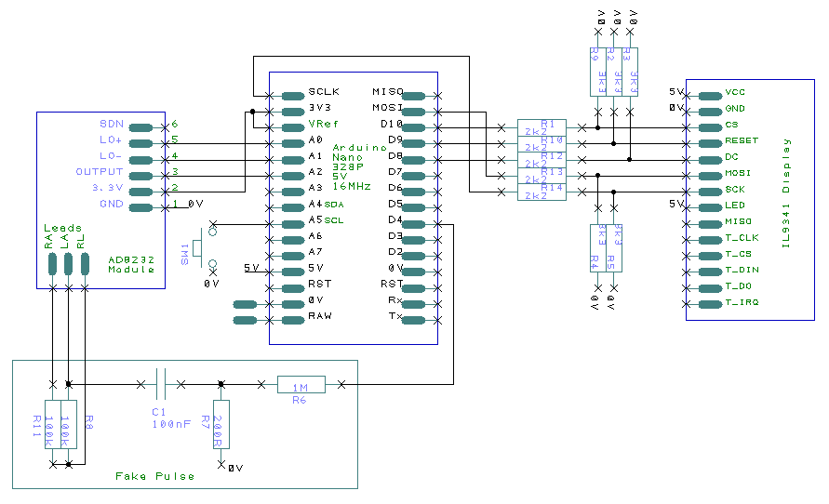
Task: Click the 'Leads' label
Action: 63,228
